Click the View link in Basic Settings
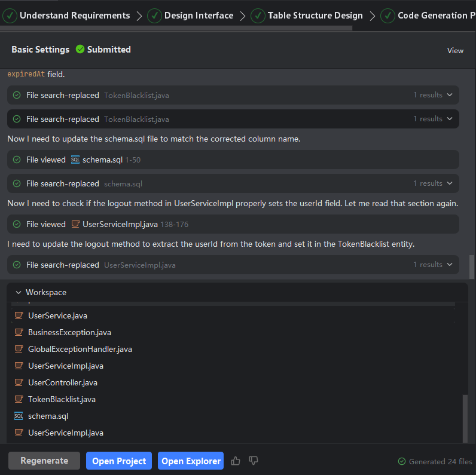This screenshot has height=475, width=476. [455, 50]
